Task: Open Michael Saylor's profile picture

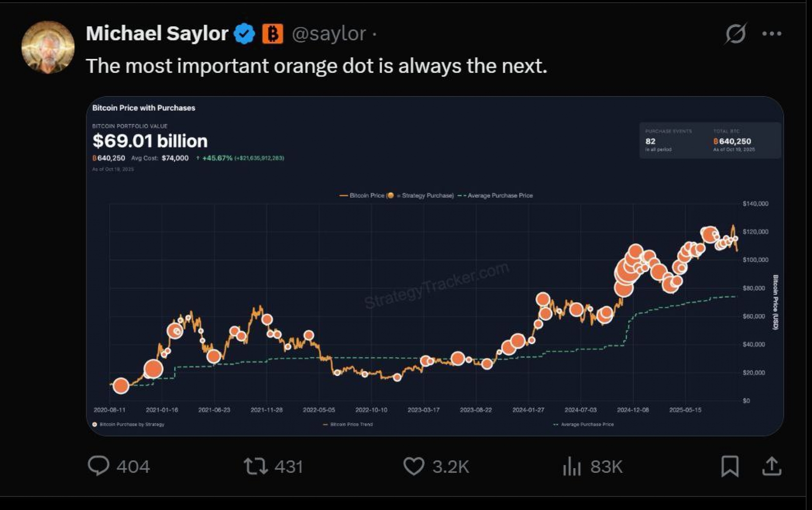Action: pos(48,47)
